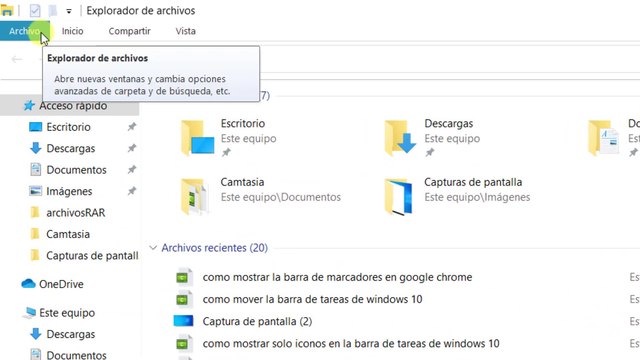
Task: Click the Este equipo computer icon
Action: (x=29, y=313)
